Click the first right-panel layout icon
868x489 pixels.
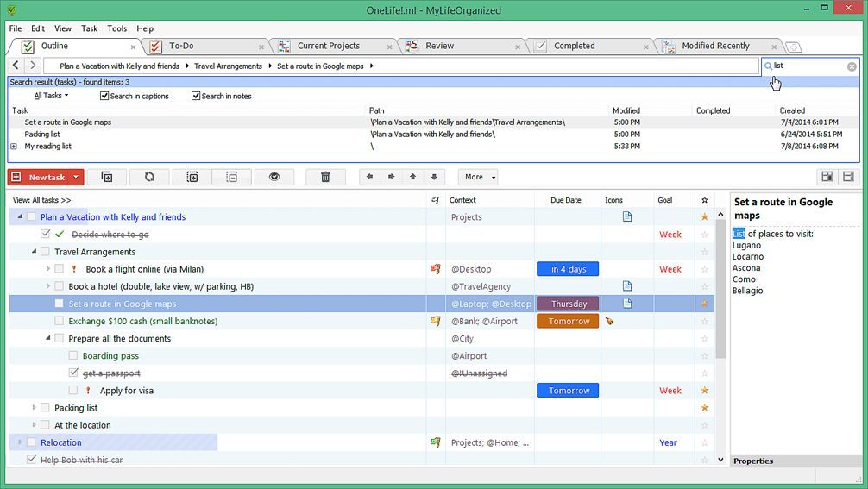pos(827,177)
